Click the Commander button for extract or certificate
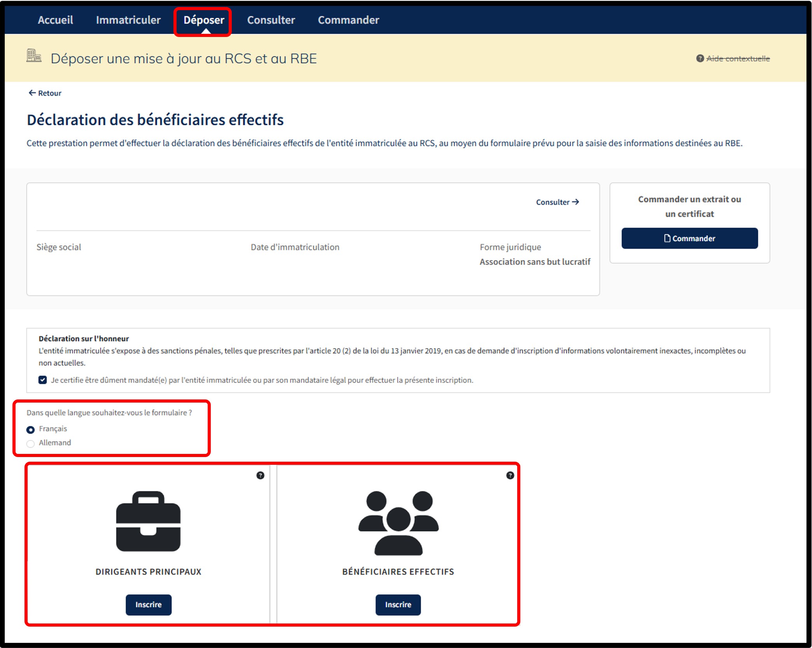This screenshot has height=648, width=812. pos(689,238)
